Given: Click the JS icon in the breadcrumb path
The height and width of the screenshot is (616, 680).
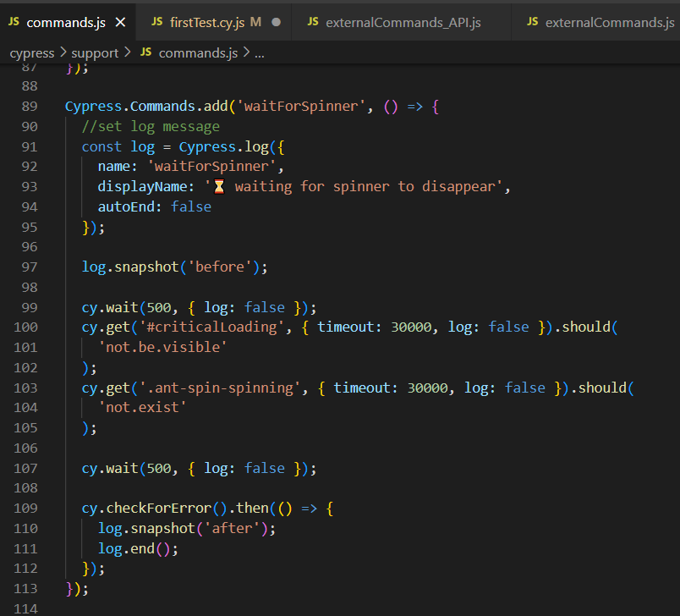Looking at the screenshot, I should click(x=145, y=52).
